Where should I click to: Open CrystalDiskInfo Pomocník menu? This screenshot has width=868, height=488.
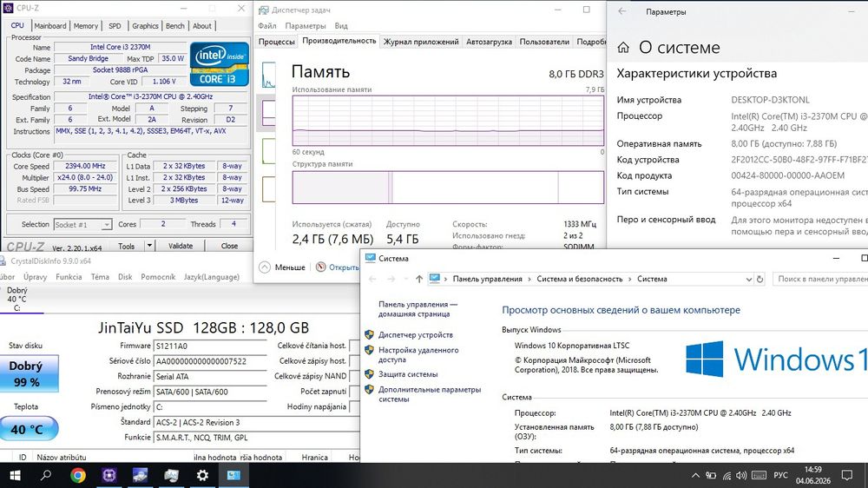point(158,276)
